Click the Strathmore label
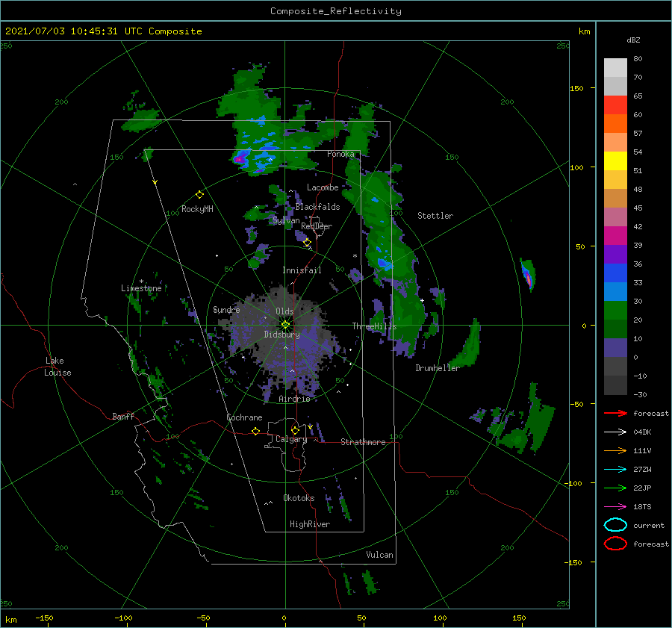Image resolution: width=672 pixels, height=628 pixels. pos(363,442)
